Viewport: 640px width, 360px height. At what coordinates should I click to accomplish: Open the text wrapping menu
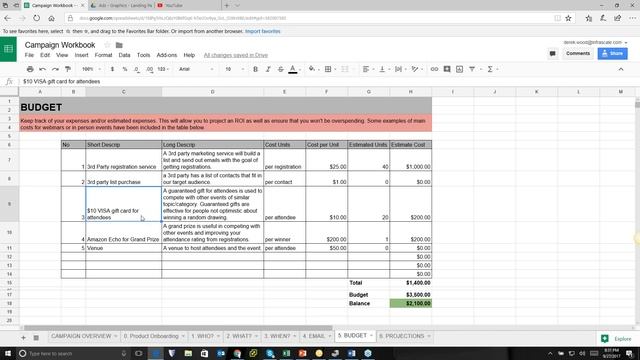[398, 69]
